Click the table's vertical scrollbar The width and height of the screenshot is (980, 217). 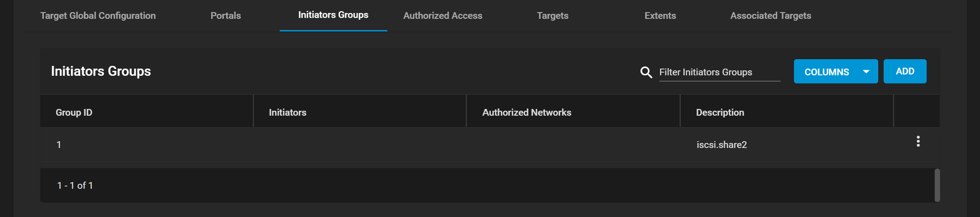click(x=937, y=185)
